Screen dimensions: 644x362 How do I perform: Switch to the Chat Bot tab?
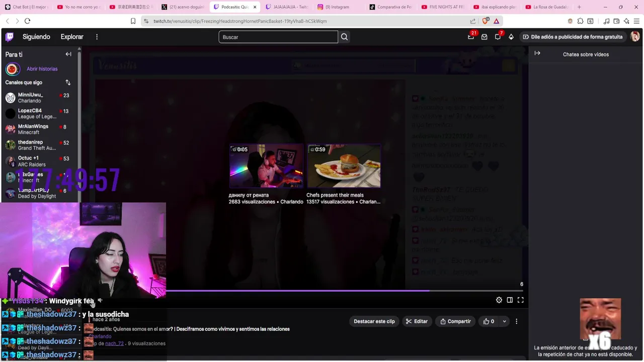26,7
